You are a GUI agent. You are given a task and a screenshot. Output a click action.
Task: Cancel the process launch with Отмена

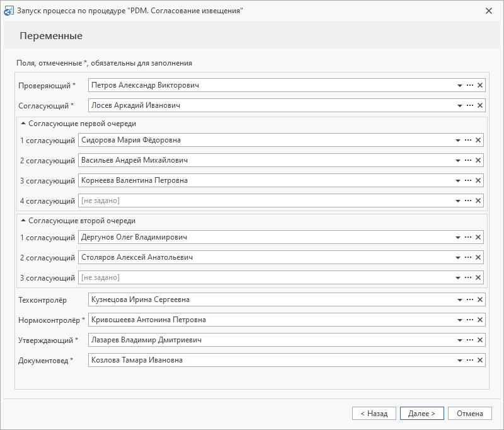tap(469, 413)
